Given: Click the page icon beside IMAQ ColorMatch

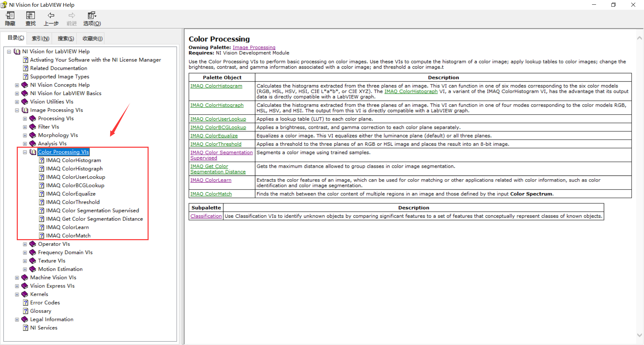Looking at the screenshot, I should pyautogui.click(x=42, y=236).
